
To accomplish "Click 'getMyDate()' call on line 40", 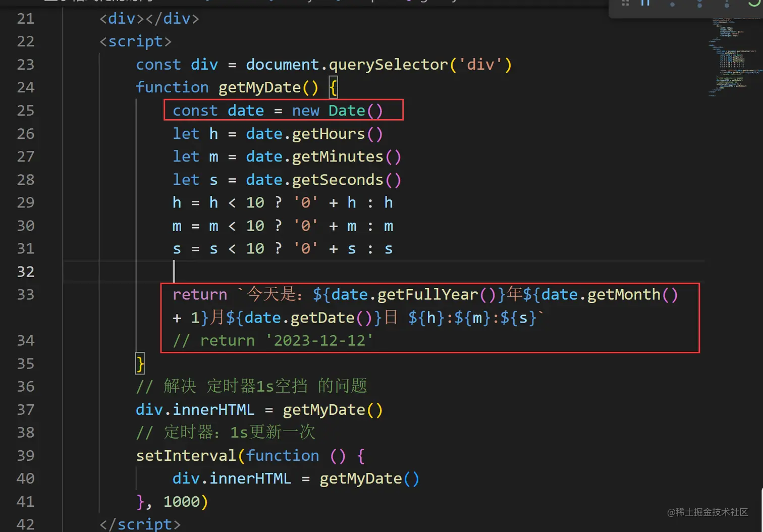I will [369, 478].
